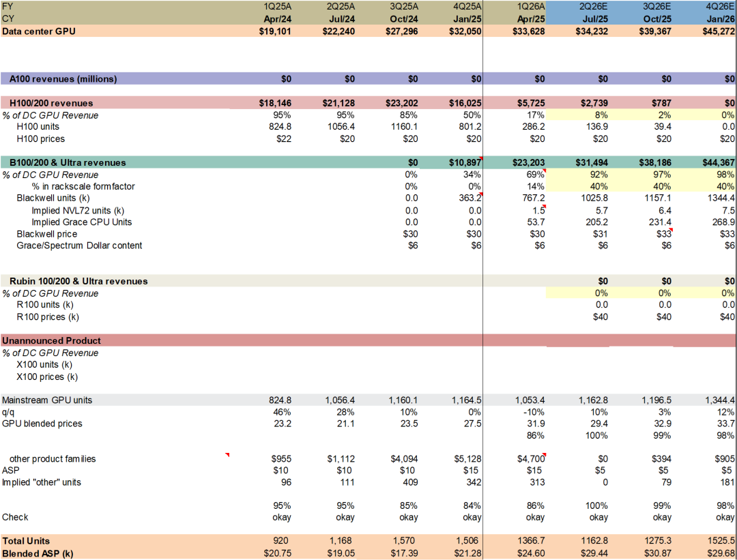Click Blended ASP cell "$30.87"

point(658,553)
